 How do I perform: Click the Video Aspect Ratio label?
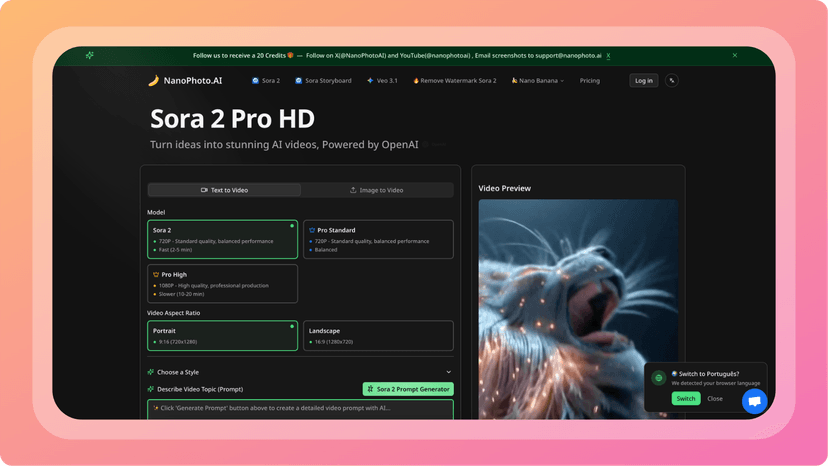click(173, 313)
